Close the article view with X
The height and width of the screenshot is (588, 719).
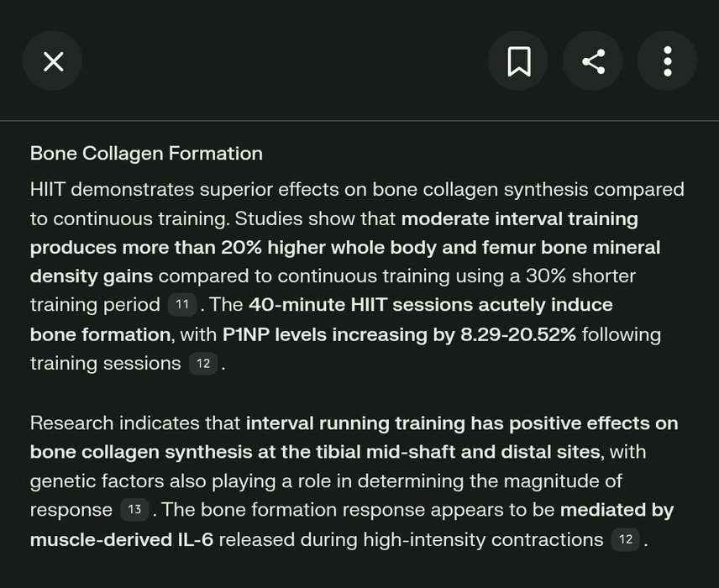coord(53,60)
